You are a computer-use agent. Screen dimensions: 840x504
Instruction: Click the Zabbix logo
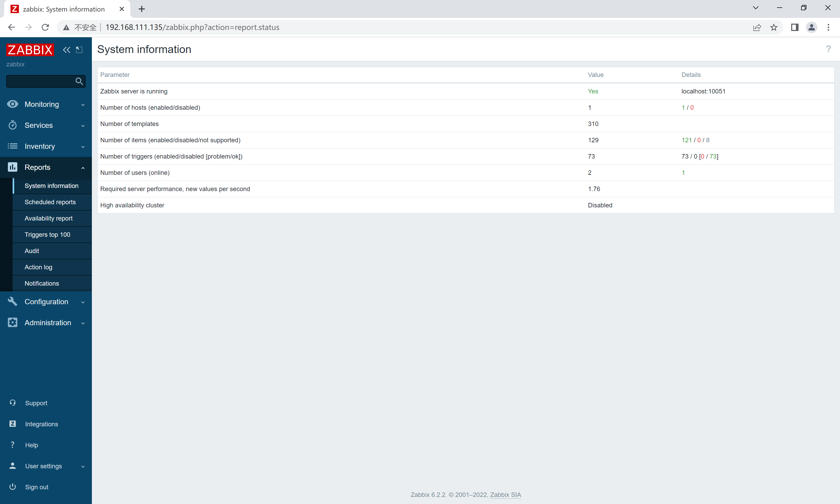[x=30, y=50]
